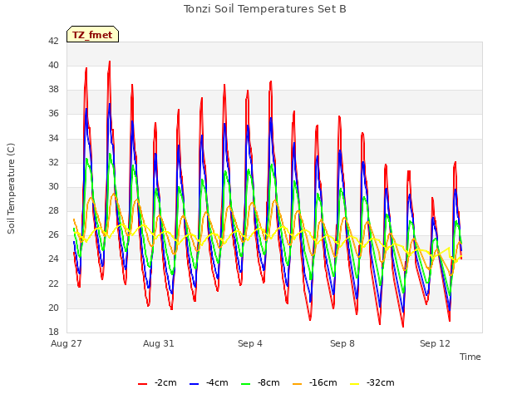The height and width of the screenshot is (399, 532).
Task: Click the Aug 31 x-axis tick label
Action: tap(159, 343)
